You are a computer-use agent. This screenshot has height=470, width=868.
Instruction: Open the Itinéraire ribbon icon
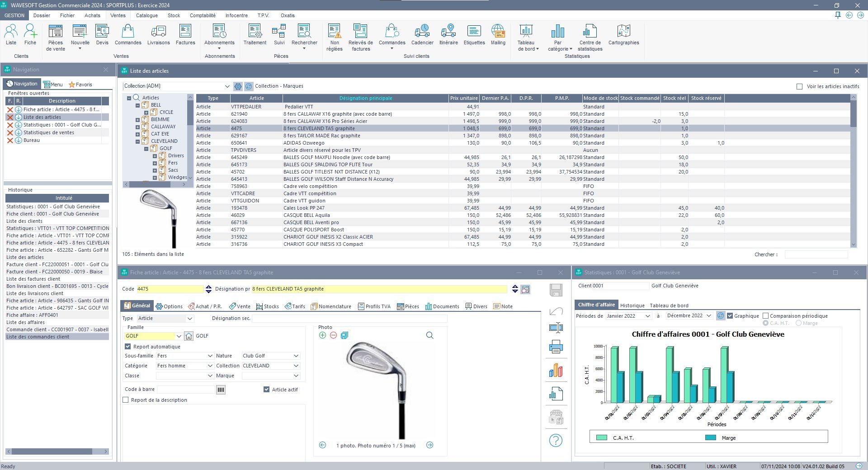coord(448,35)
